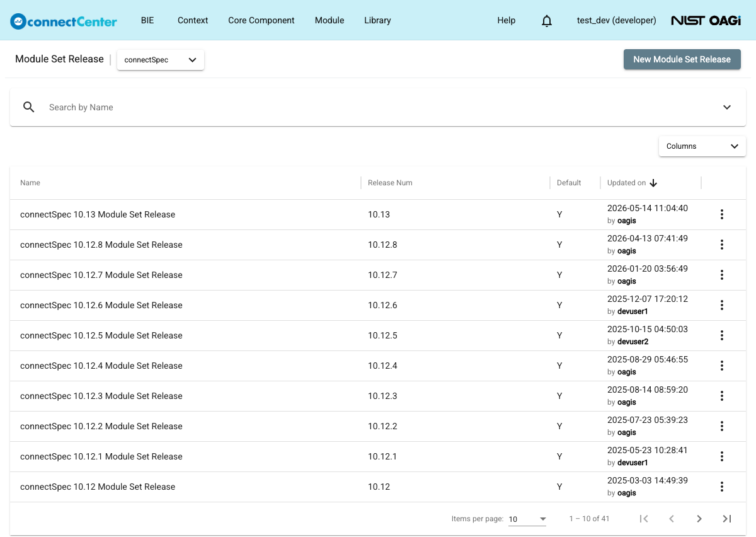The image size is (756, 537).
Task: Sort by Name column header
Action: [x=30, y=183]
